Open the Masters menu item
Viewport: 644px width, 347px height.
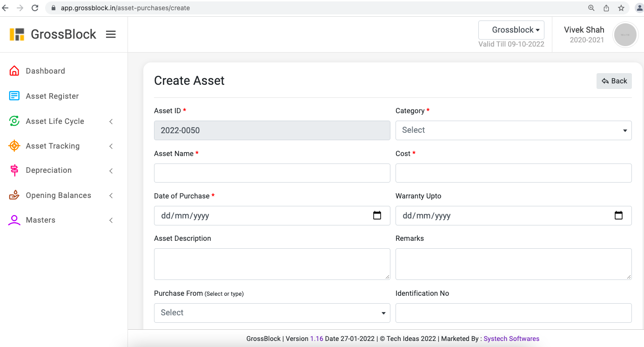40,220
